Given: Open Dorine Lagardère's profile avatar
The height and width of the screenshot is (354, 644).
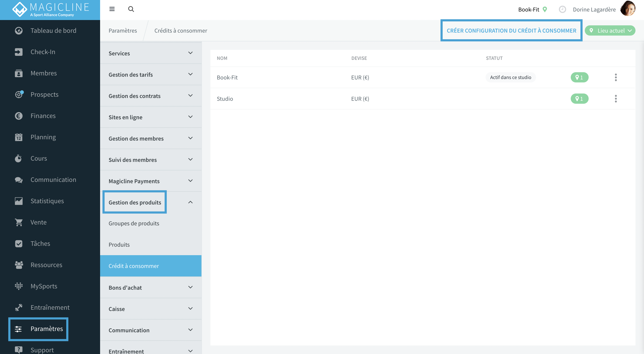Looking at the screenshot, I should (x=628, y=9).
